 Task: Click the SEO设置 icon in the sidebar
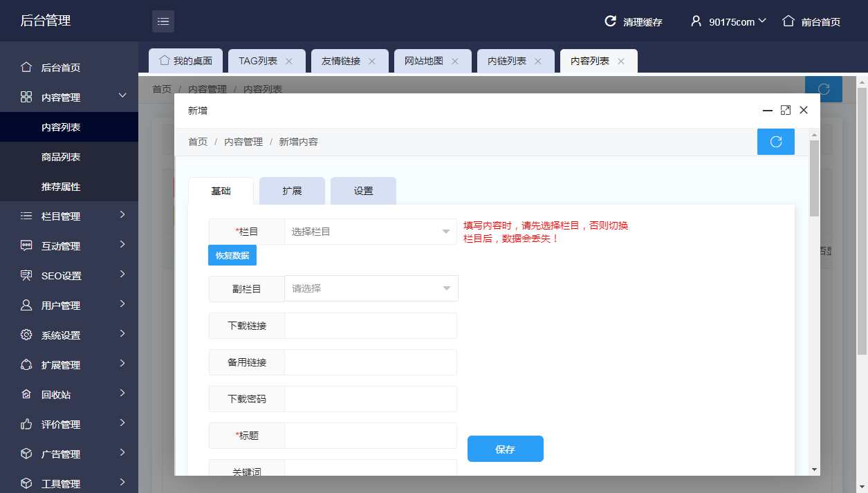25,275
